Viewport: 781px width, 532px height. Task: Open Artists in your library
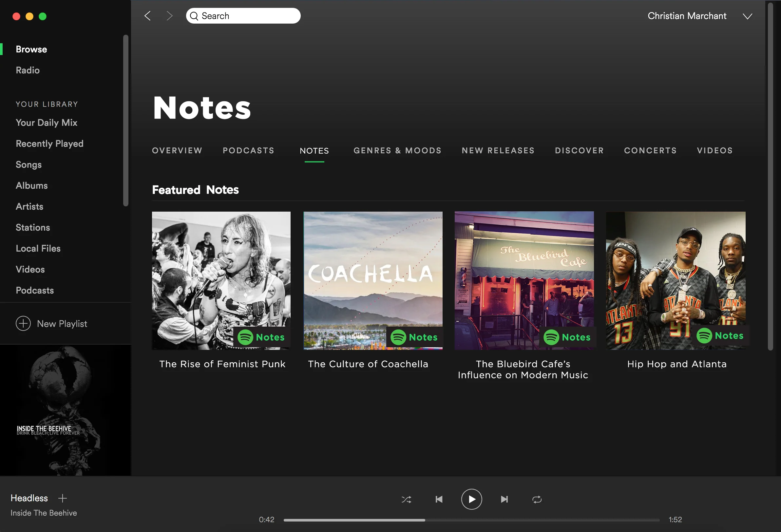pos(29,206)
